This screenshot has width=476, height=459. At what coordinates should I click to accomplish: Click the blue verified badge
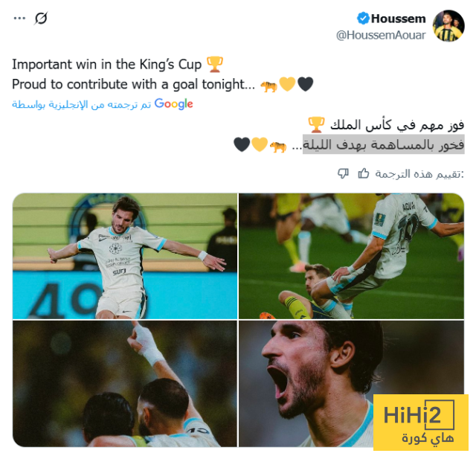click(363, 19)
